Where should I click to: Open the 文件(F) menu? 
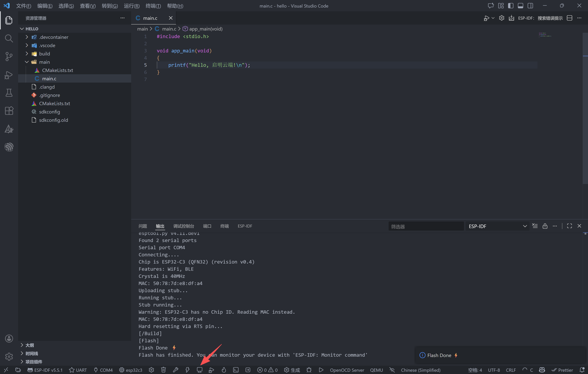tap(24, 6)
